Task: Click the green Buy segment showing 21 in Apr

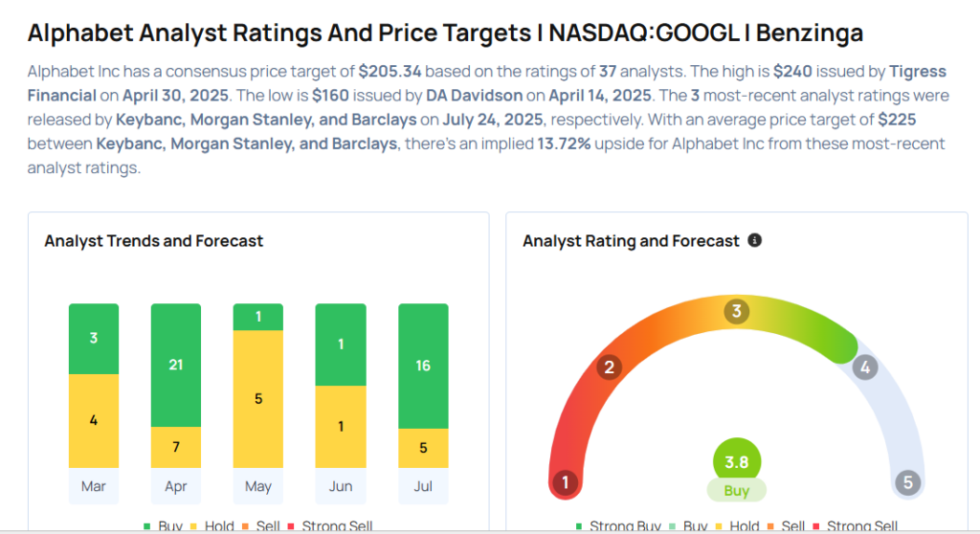Action: [176, 366]
